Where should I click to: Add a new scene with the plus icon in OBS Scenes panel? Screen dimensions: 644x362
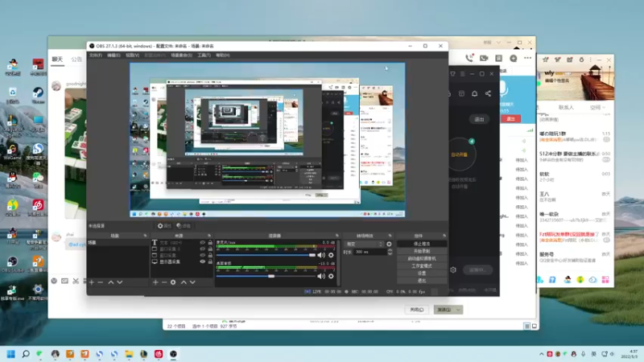[x=92, y=282]
